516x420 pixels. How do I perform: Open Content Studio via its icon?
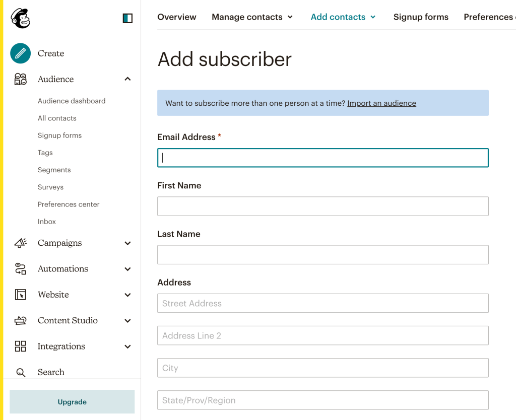point(20,320)
